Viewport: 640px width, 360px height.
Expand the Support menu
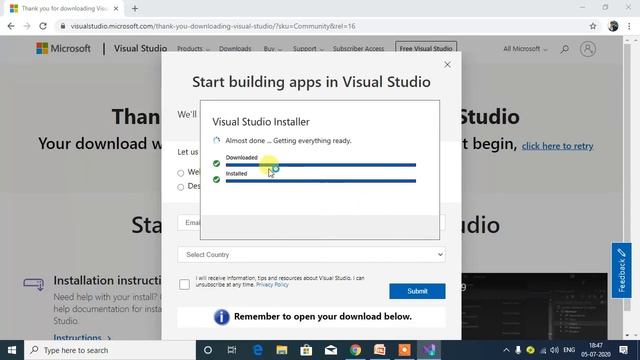point(308,49)
